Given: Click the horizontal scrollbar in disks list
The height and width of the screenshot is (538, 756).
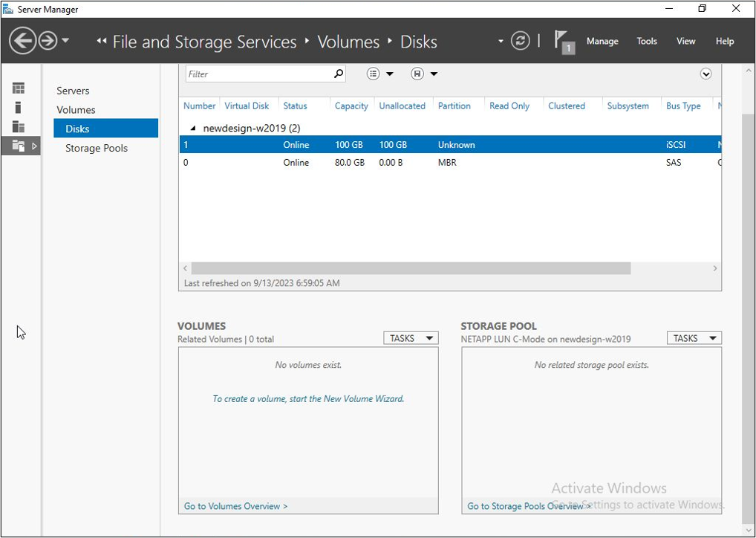Looking at the screenshot, I should pos(410,268).
